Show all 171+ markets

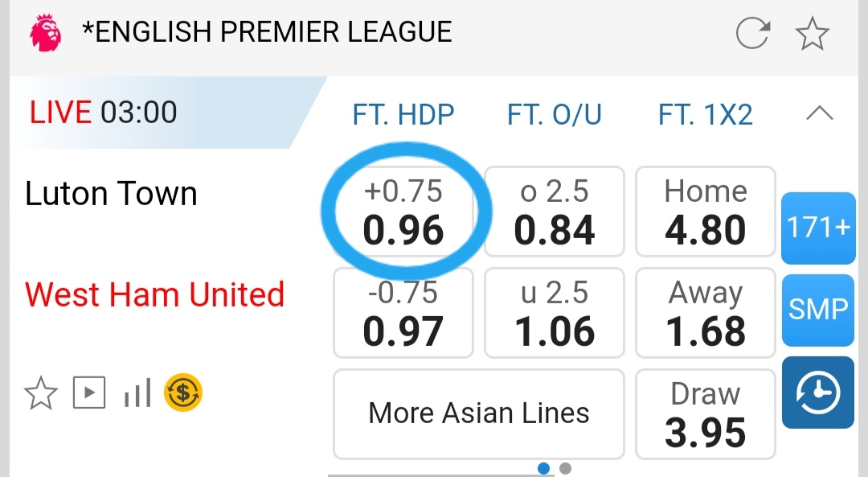tap(817, 228)
